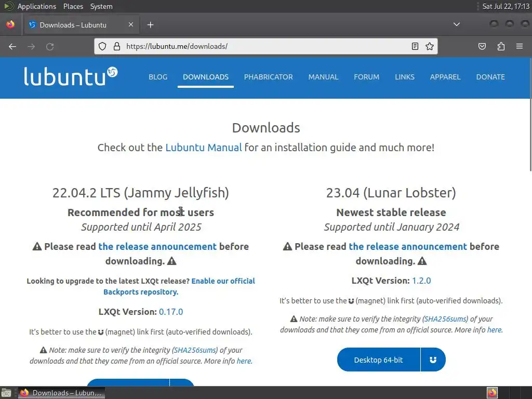Open the Lubuntu Manual link
The image size is (532, 399).
(204, 148)
